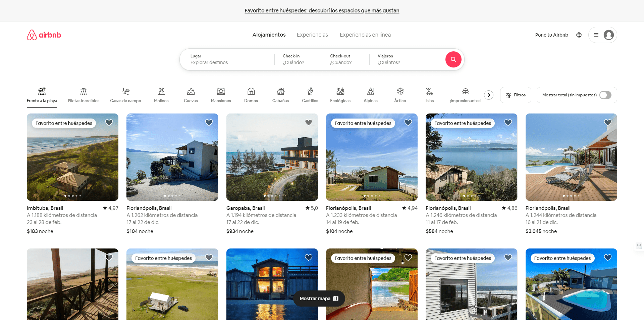The width and height of the screenshot is (644, 320).
Task: Click the red search magnifier button
Action: tap(453, 59)
